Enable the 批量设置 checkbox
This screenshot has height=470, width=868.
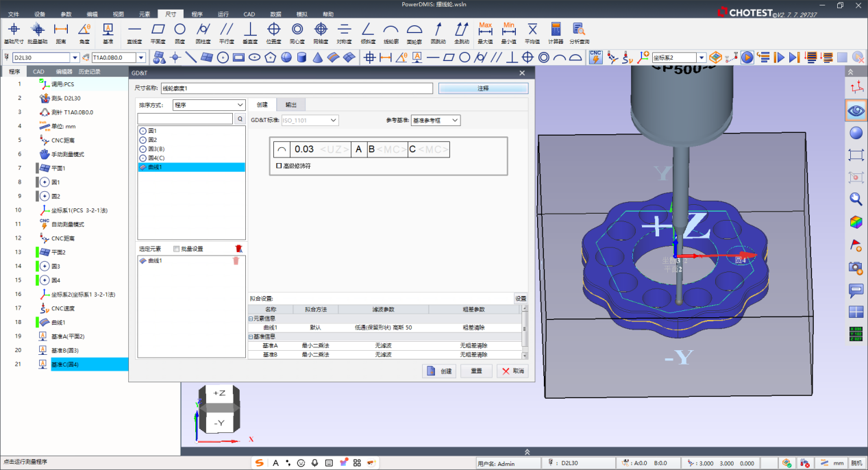click(177, 249)
